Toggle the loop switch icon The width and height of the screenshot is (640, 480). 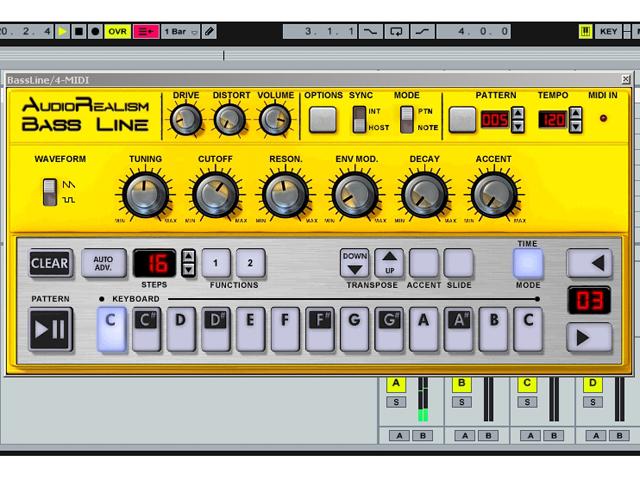(396, 31)
